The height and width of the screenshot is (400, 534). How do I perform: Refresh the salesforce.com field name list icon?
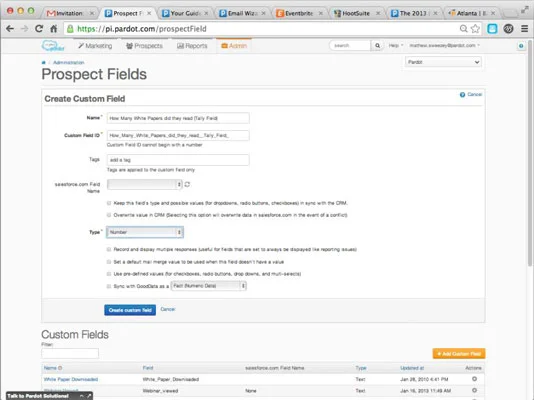point(187,185)
